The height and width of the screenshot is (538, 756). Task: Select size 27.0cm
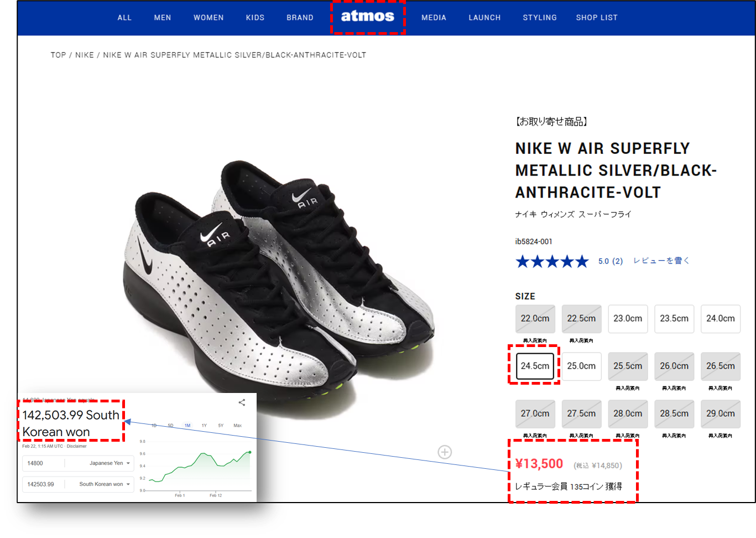[x=535, y=414]
